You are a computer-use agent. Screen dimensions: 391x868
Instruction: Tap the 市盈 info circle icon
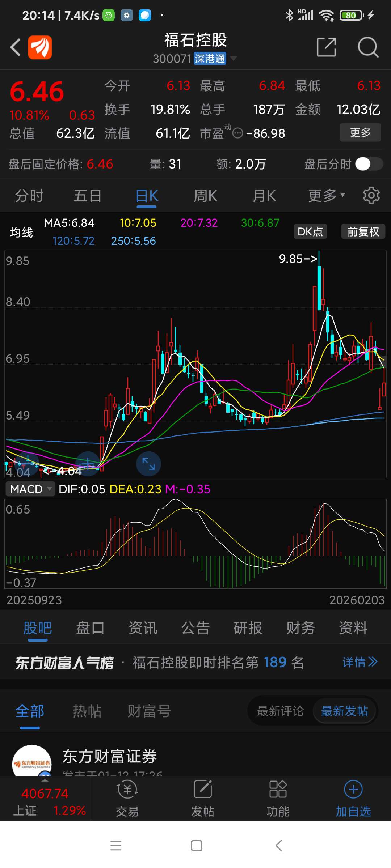click(x=237, y=133)
